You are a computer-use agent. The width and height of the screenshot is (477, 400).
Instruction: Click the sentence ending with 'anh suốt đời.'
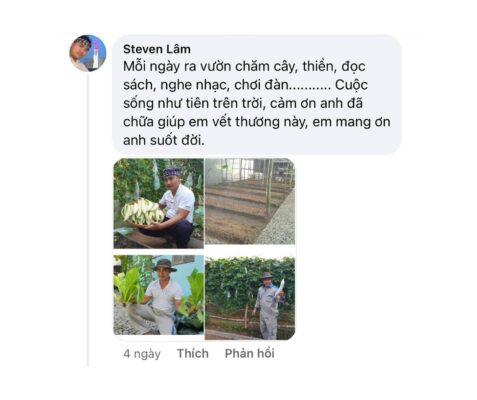tap(164, 140)
